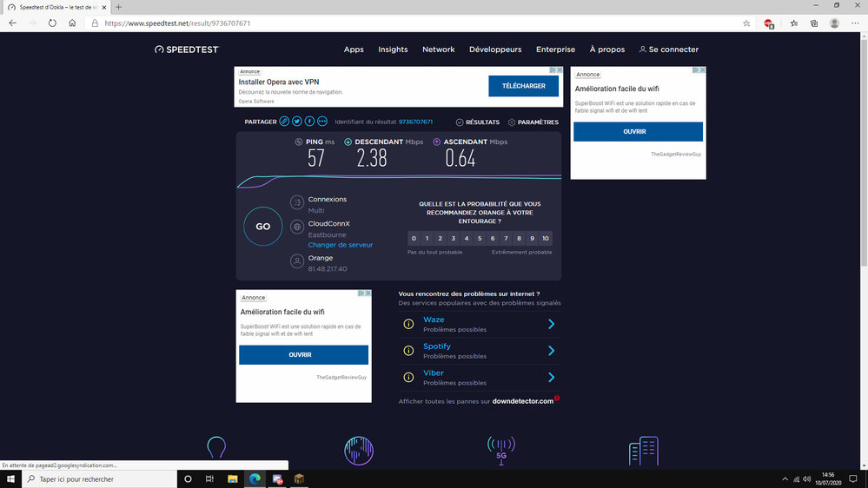Click the Viber info icon
868x488 pixels.
click(x=408, y=378)
